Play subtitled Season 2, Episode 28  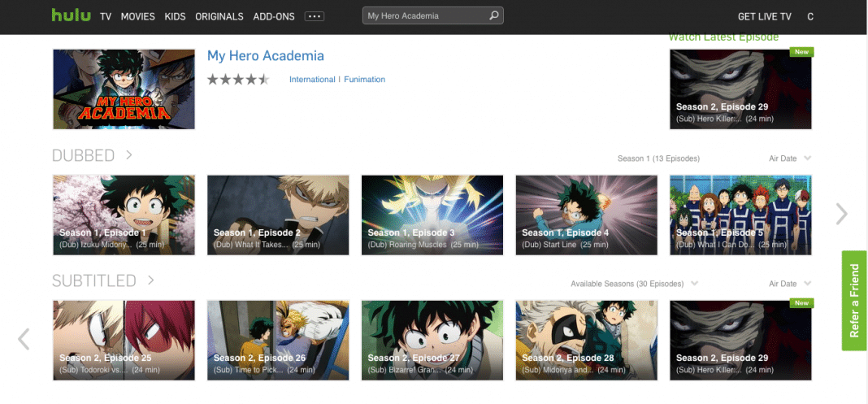tap(586, 341)
